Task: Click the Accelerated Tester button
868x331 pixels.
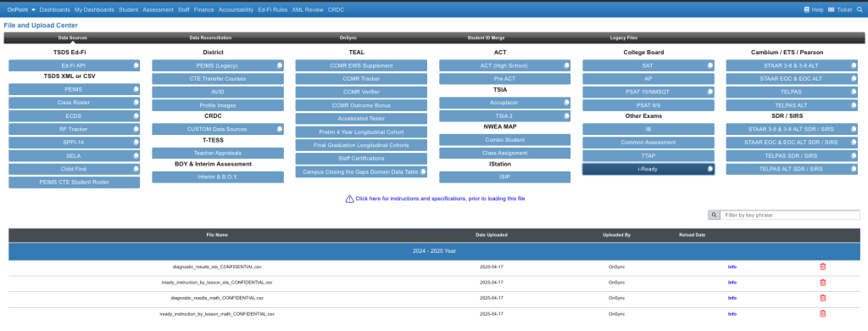Action: (x=361, y=119)
